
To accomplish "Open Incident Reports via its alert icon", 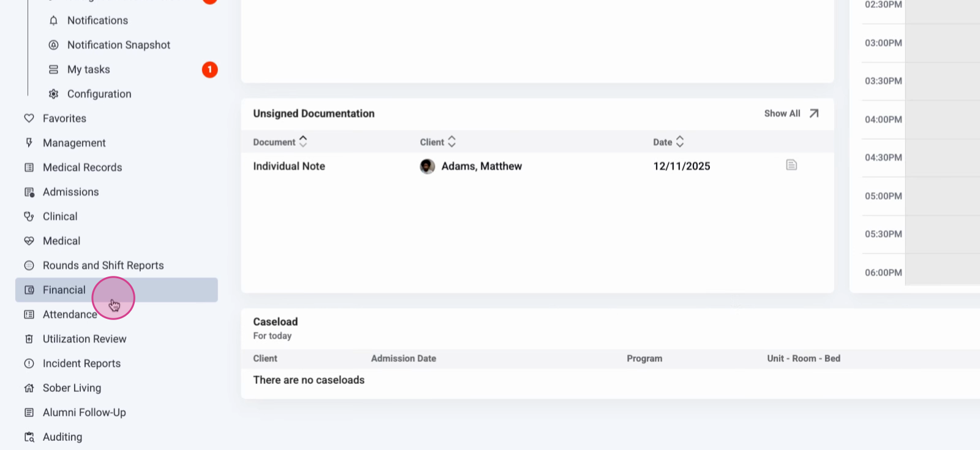I will pos(29,363).
